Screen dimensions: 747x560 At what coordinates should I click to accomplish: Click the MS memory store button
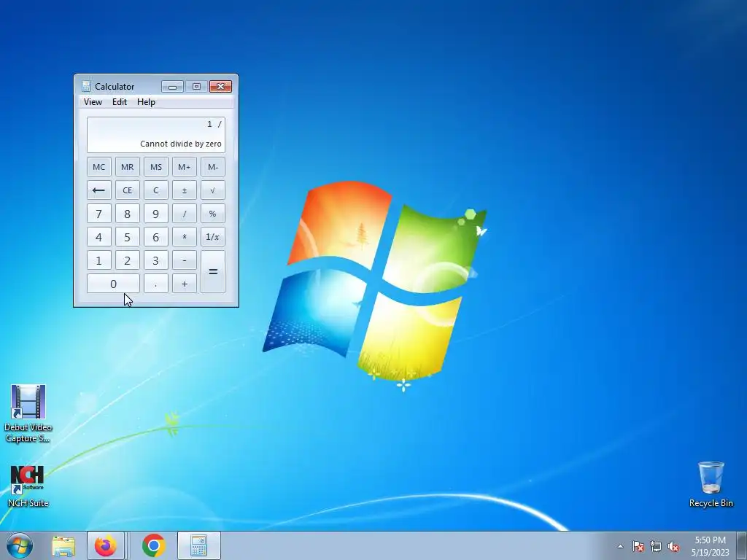pos(156,167)
